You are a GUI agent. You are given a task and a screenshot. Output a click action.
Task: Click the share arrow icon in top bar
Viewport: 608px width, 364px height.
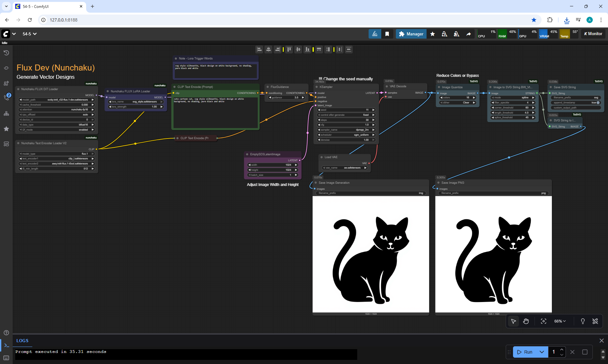point(468,34)
